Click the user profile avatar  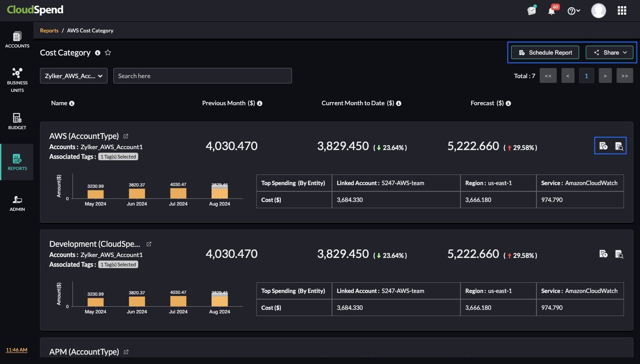(x=598, y=11)
